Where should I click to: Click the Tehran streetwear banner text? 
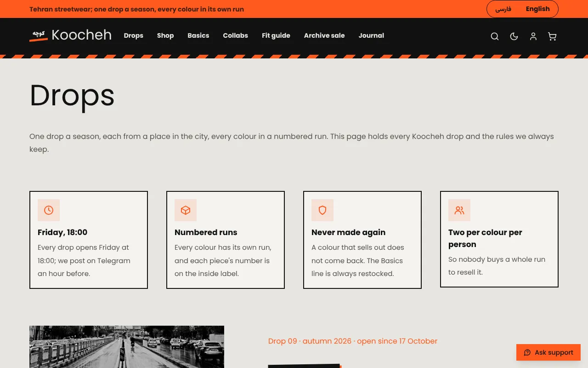(x=136, y=9)
